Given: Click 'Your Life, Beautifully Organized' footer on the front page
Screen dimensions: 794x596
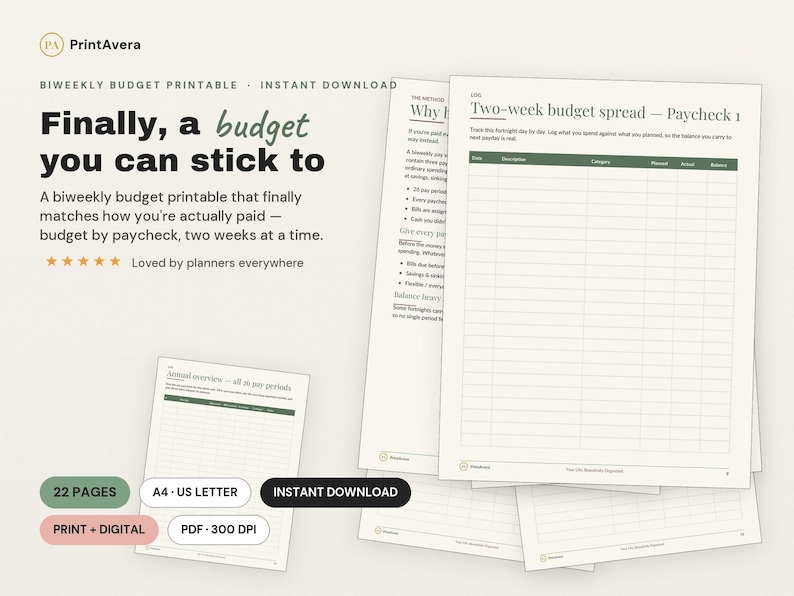Looking at the screenshot, I should tap(594, 470).
